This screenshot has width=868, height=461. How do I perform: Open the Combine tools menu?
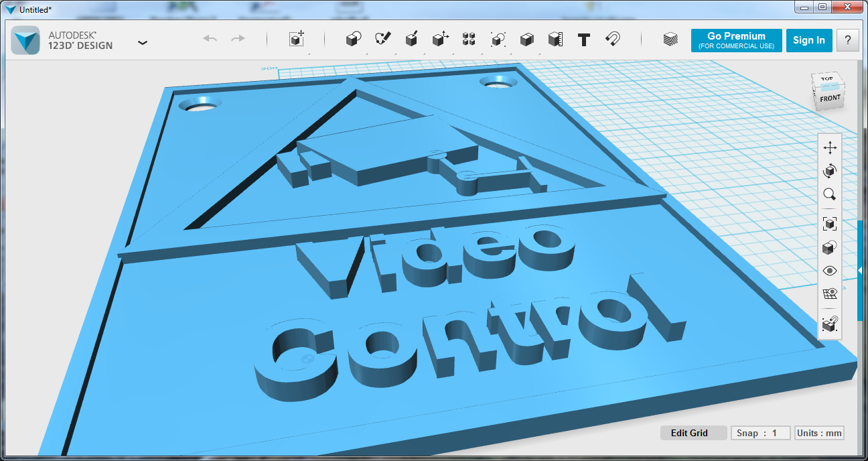tap(526, 40)
